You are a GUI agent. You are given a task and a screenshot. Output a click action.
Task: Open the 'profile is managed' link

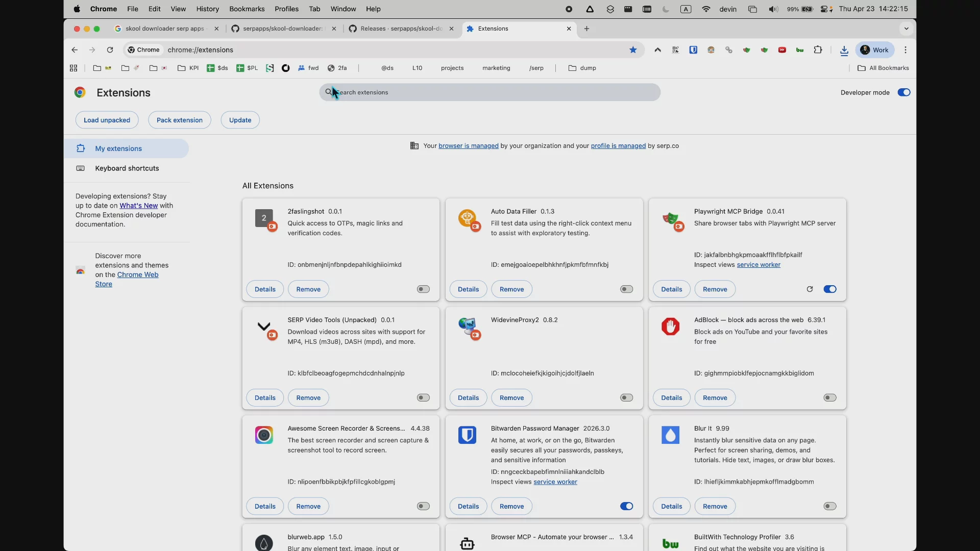(619, 146)
